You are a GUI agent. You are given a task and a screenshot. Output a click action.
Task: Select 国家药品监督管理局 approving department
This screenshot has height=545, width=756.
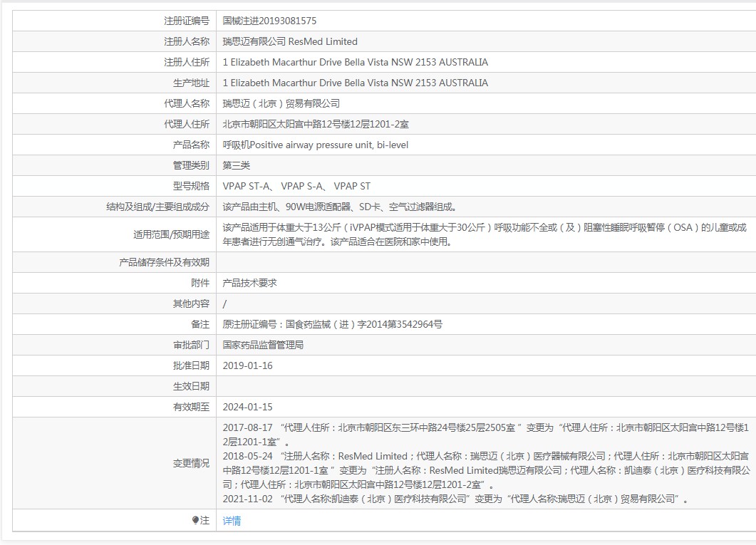click(263, 346)
